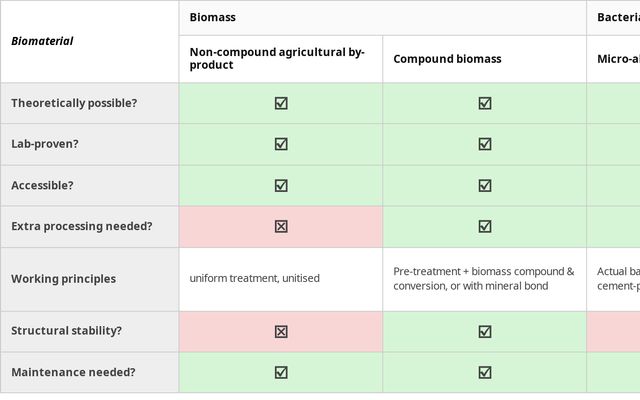
Task: Click checkmark for Lab-proven, Non-compound by-product
Action: point(281,144)
